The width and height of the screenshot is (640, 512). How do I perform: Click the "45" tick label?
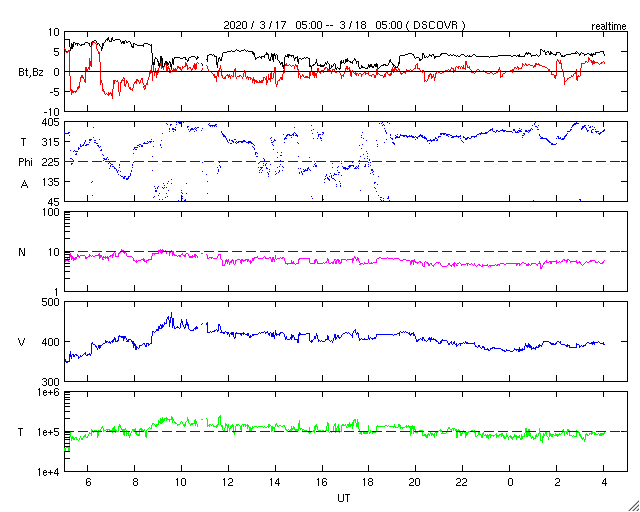tap(55, 202)
